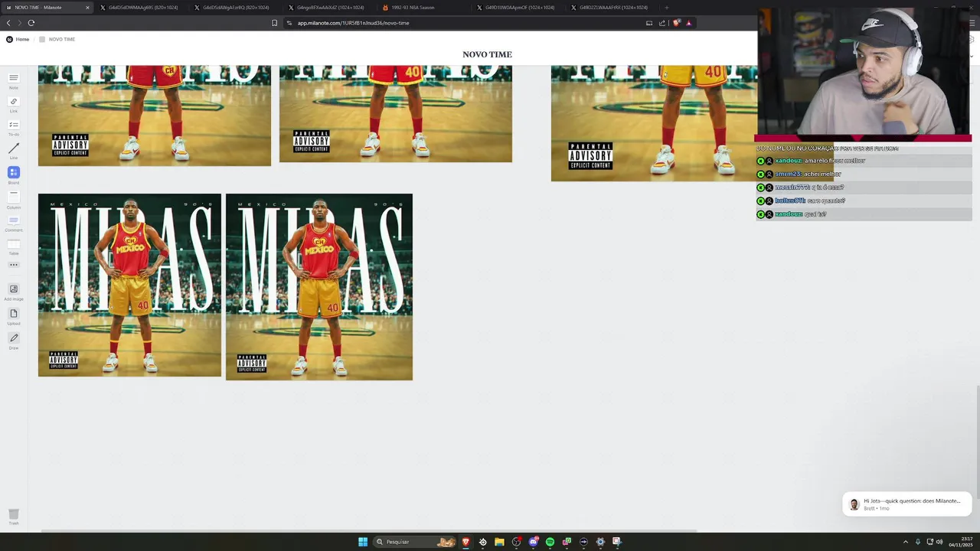Open the volume tray icon
This screenshot has height=551, width=980.
(939, 542)
